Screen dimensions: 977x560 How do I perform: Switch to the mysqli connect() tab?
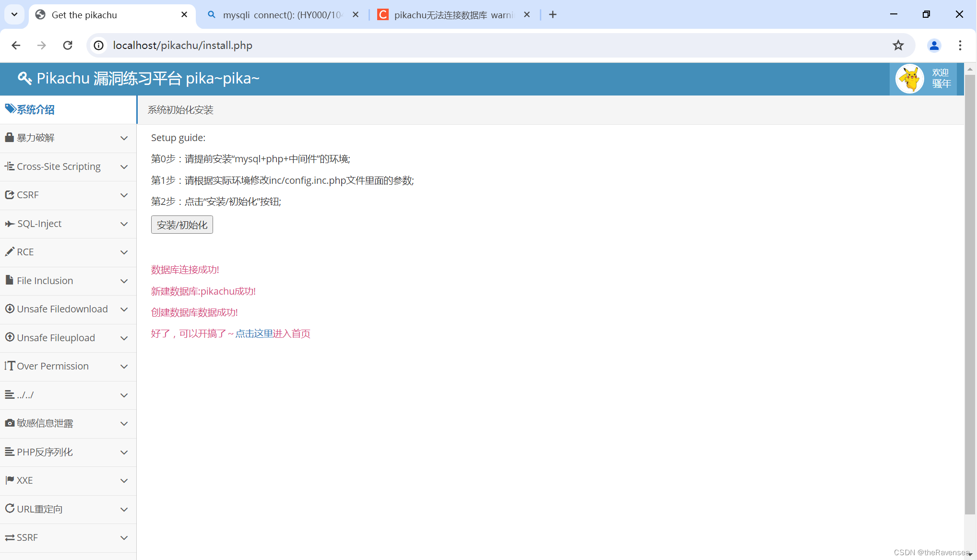click(x=283, y=15)
